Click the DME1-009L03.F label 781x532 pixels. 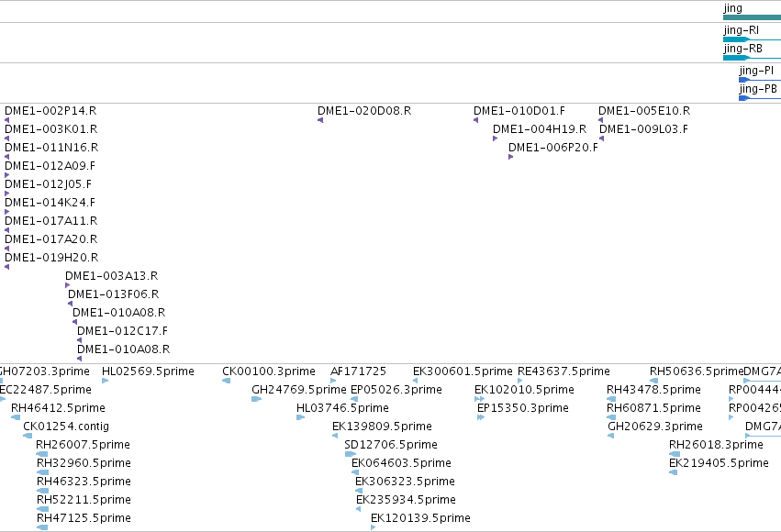tap(643, 129)
